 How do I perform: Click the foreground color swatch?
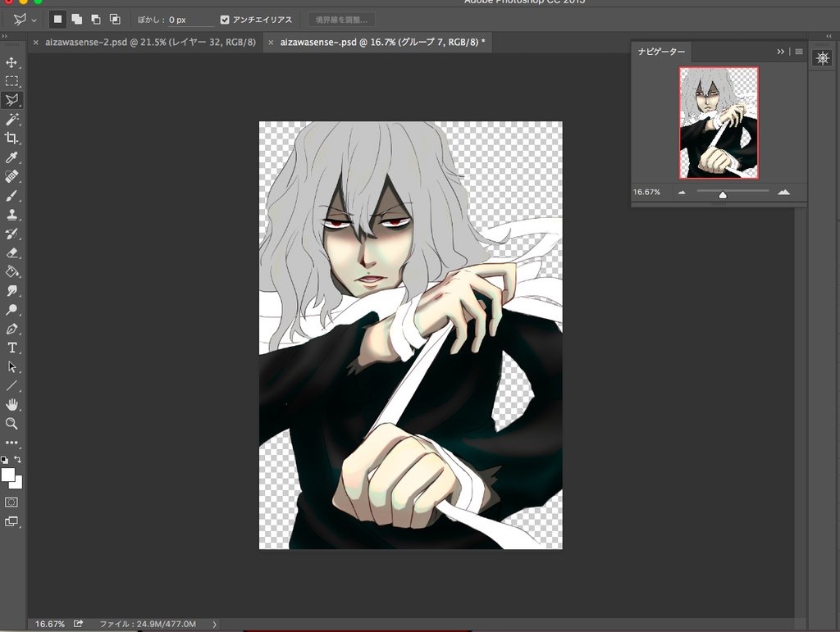click(x=8, y=475)
